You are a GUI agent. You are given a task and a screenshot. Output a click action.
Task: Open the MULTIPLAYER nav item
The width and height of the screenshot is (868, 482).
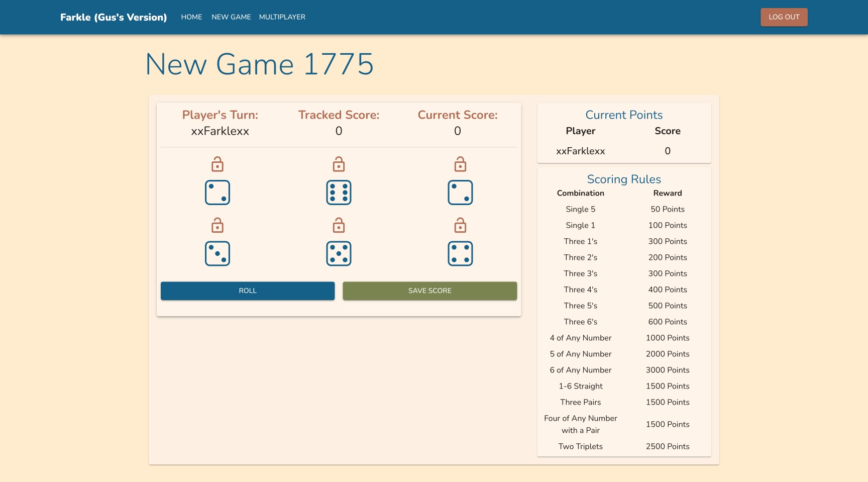click(x=282, y=17)
